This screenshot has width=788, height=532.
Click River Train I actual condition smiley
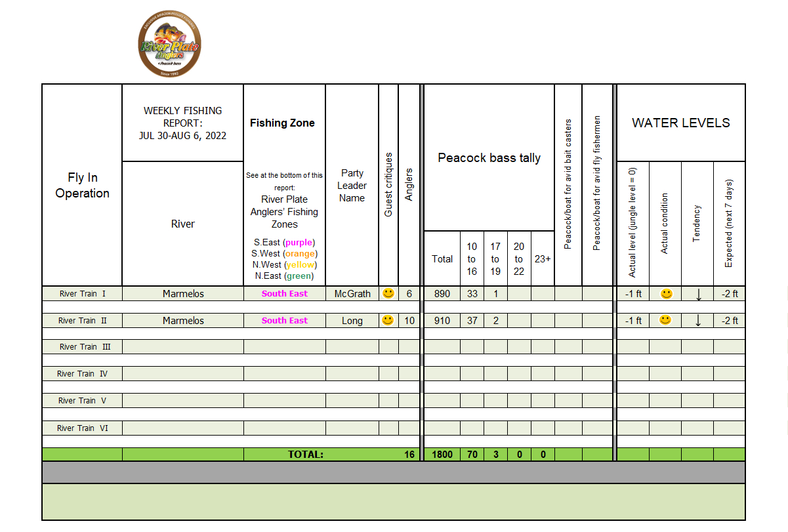point(665,293)
